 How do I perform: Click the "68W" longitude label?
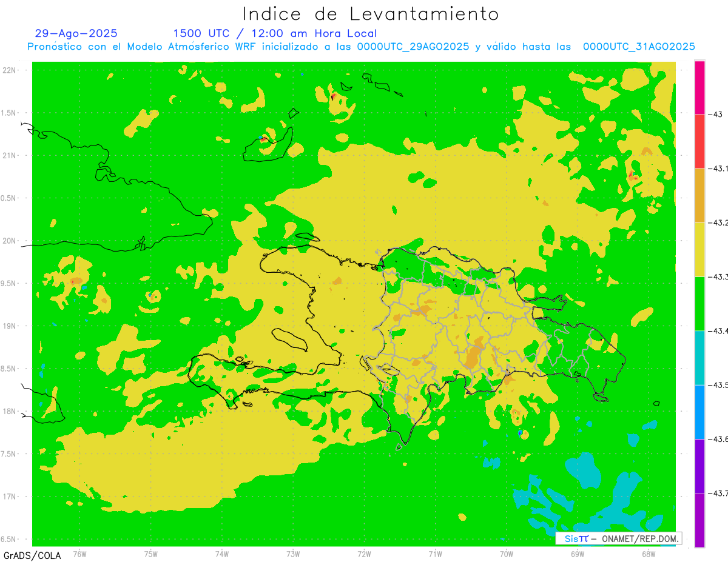click(x=649, y=553)
